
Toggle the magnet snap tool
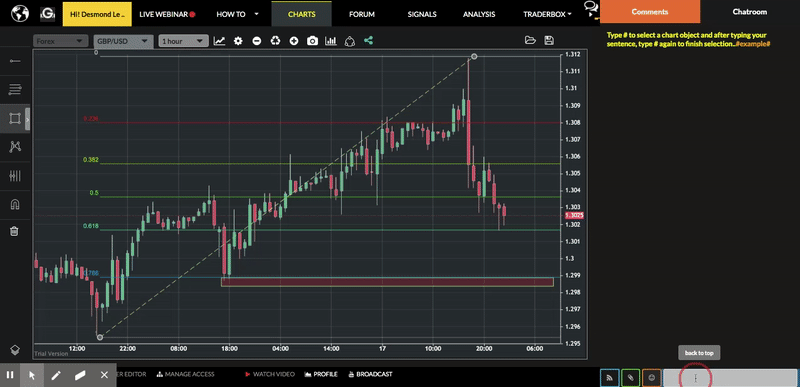point(15,204)
